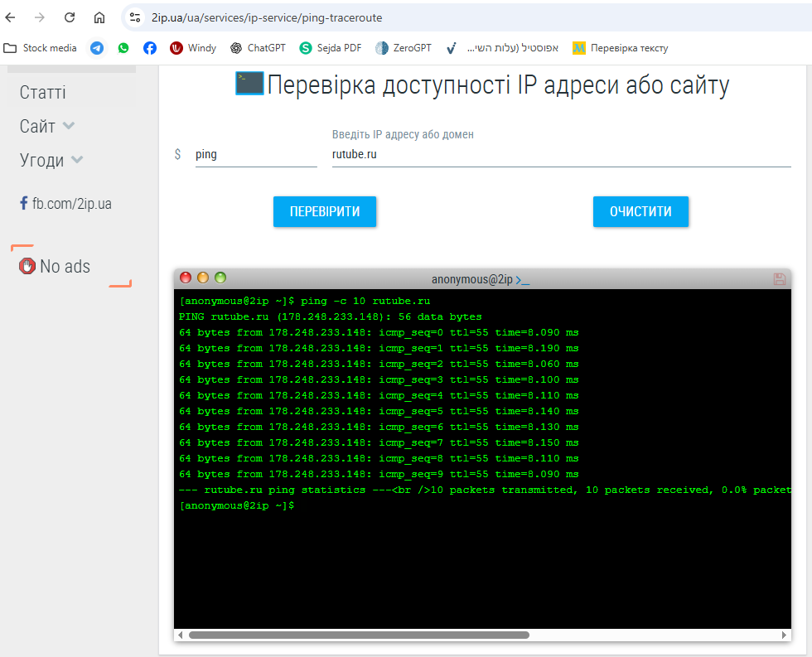Click the terminal scrollbar right arrow
Screen dimensions: 812x657
(x=784, y=635)
